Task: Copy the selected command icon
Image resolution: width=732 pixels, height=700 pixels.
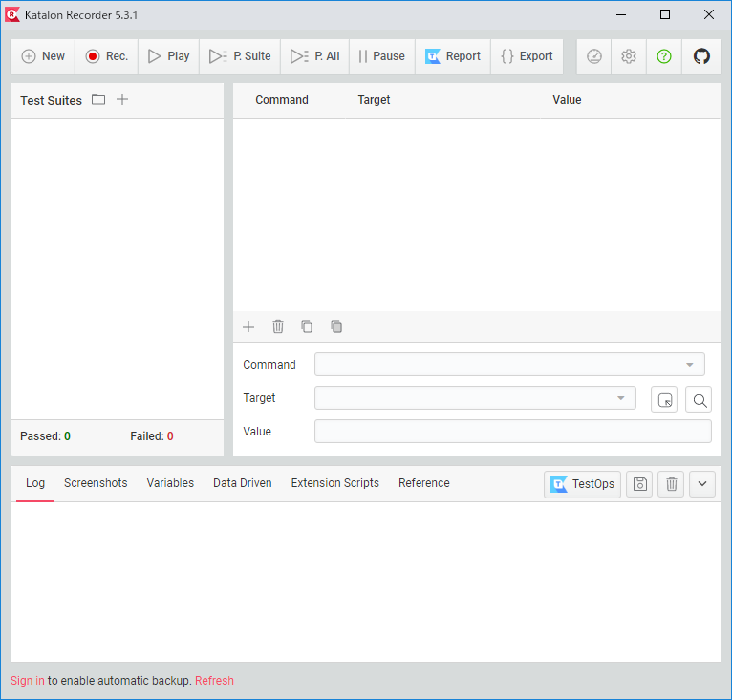Action: coord(307,327)
